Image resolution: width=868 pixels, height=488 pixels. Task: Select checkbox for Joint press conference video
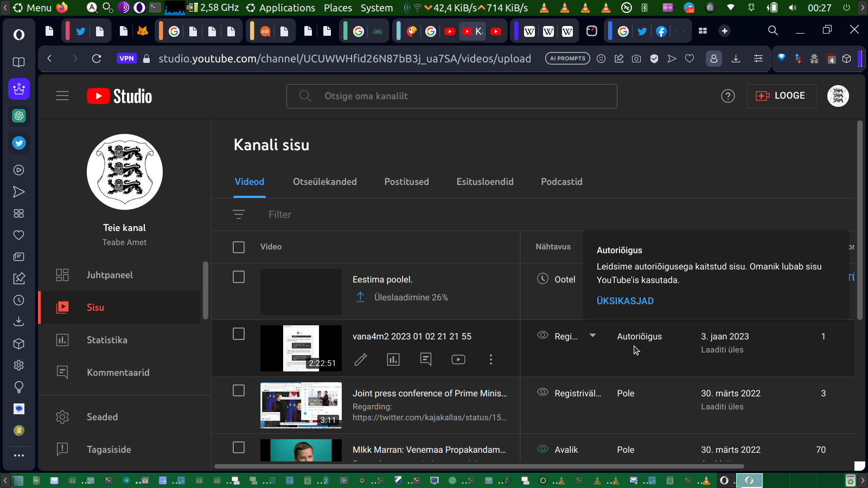(x=239, y=391)
